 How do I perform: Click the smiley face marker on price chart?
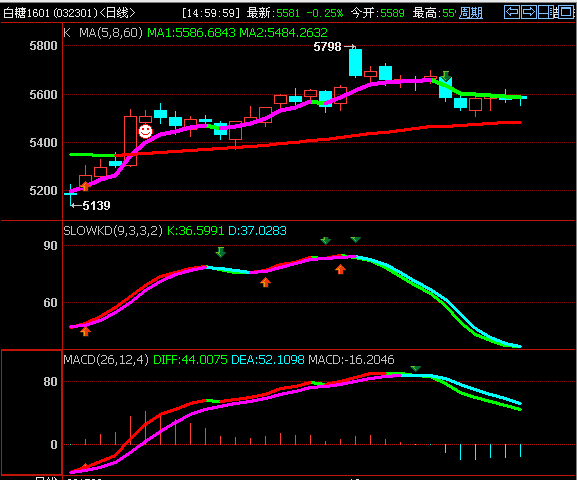tap(145, 131)
